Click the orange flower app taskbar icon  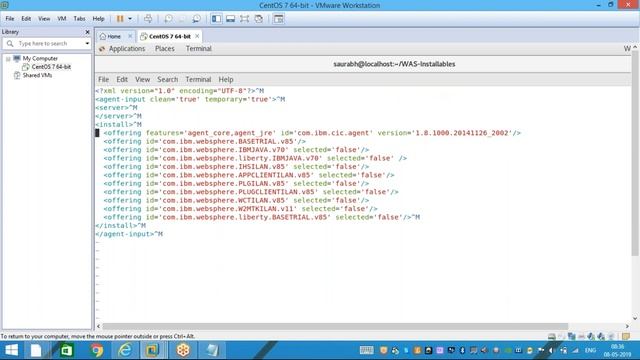[183, 350]
